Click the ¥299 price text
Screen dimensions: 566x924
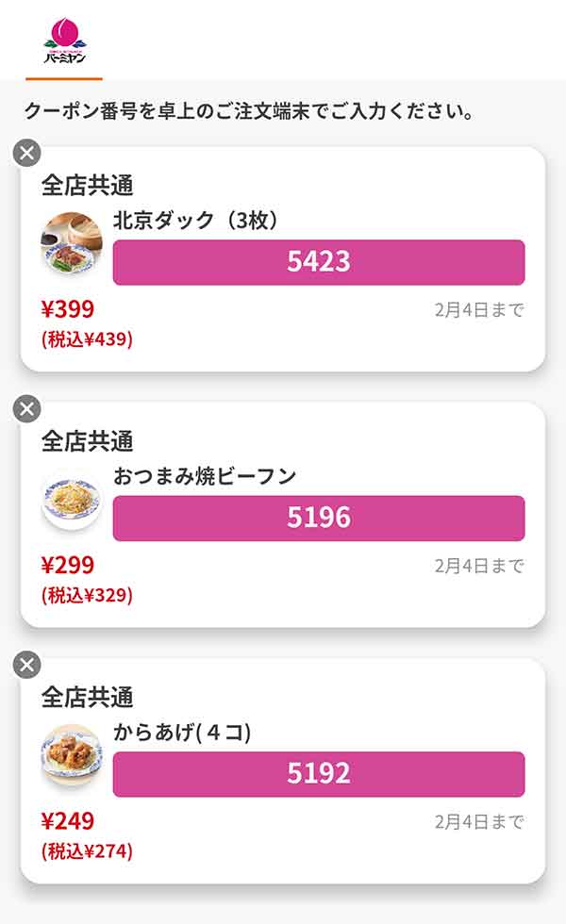tap(68, 566)
